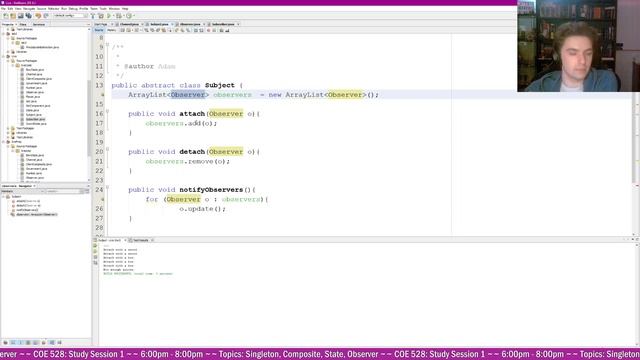
Task: Click the Uncomment editor toolbar icon
Action: tap(227, 30)
